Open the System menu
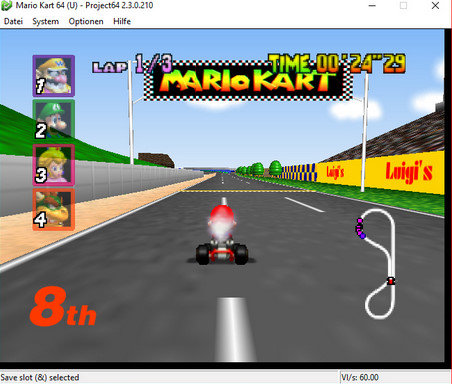Image resolution: width=452 pixels, height=384 pixels. pos(46,21)
